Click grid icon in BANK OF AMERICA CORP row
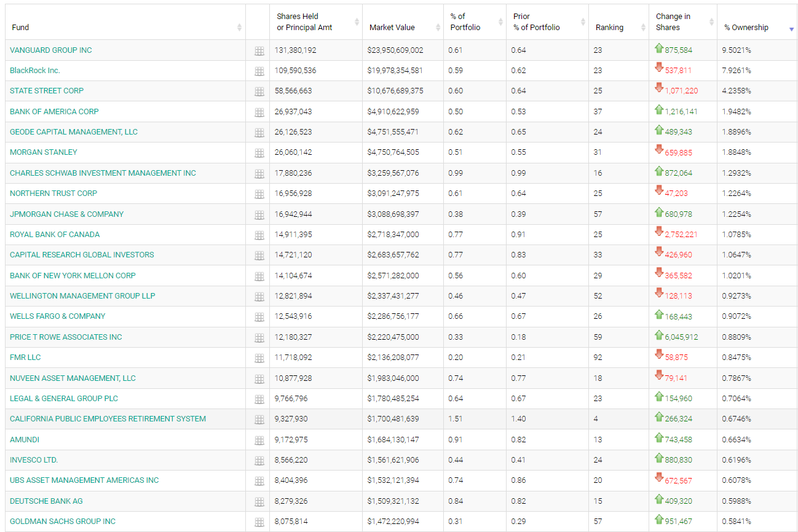 [259, 112]
